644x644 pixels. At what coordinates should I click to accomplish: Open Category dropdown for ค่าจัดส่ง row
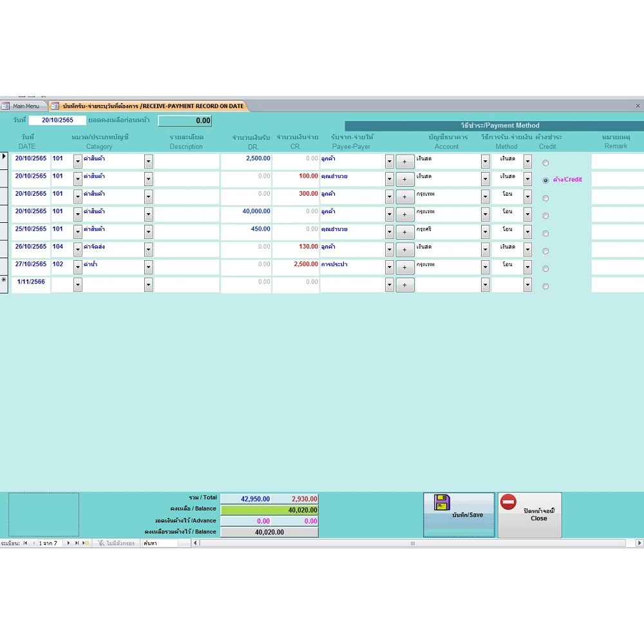148,250
